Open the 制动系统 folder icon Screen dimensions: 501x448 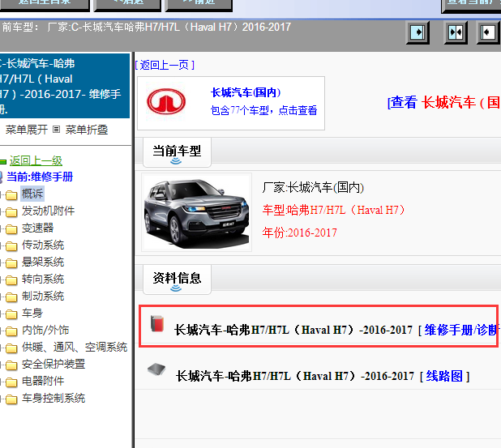point(11,297)
